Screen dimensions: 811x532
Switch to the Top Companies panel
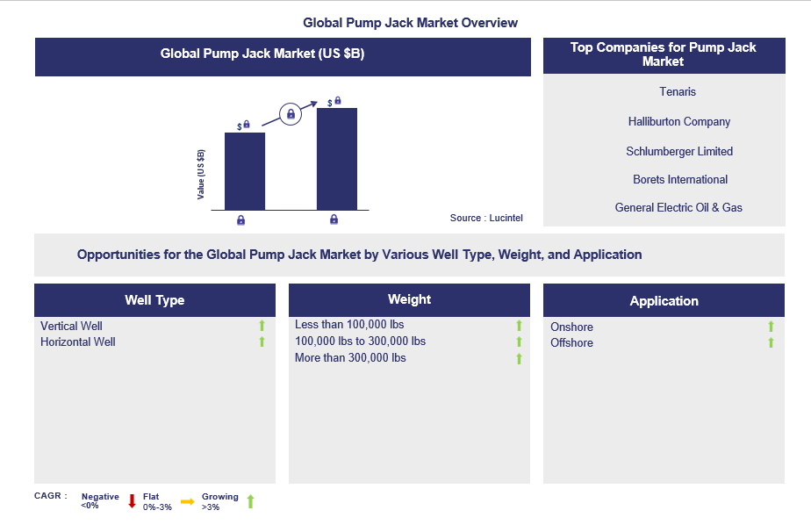point(664,55)
